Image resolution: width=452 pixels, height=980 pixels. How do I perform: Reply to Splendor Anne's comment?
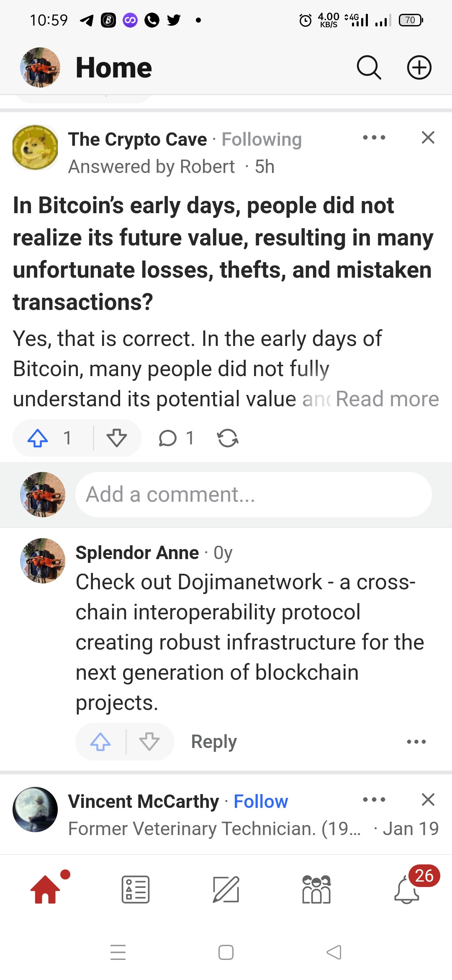(x=214, y=742)
